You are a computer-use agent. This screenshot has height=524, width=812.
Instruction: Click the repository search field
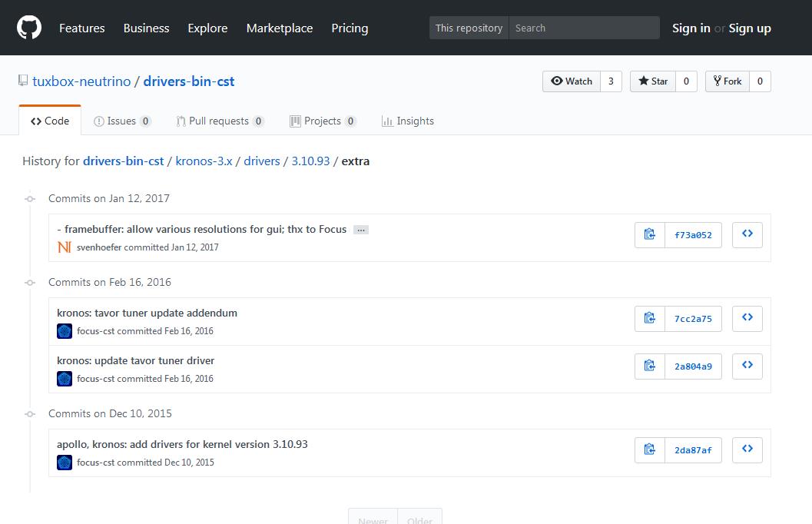[x=582, y=28]
